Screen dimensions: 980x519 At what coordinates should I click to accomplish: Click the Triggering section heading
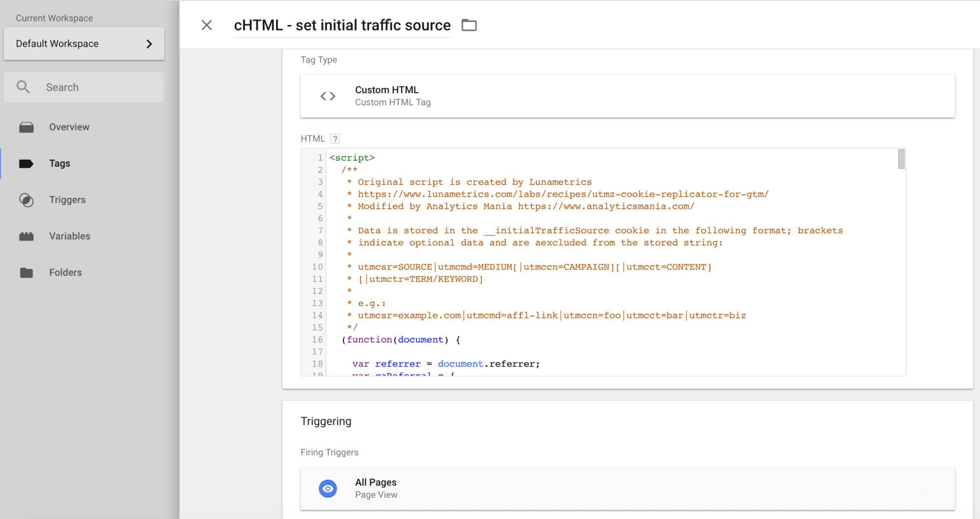click(x=326, y=421)
